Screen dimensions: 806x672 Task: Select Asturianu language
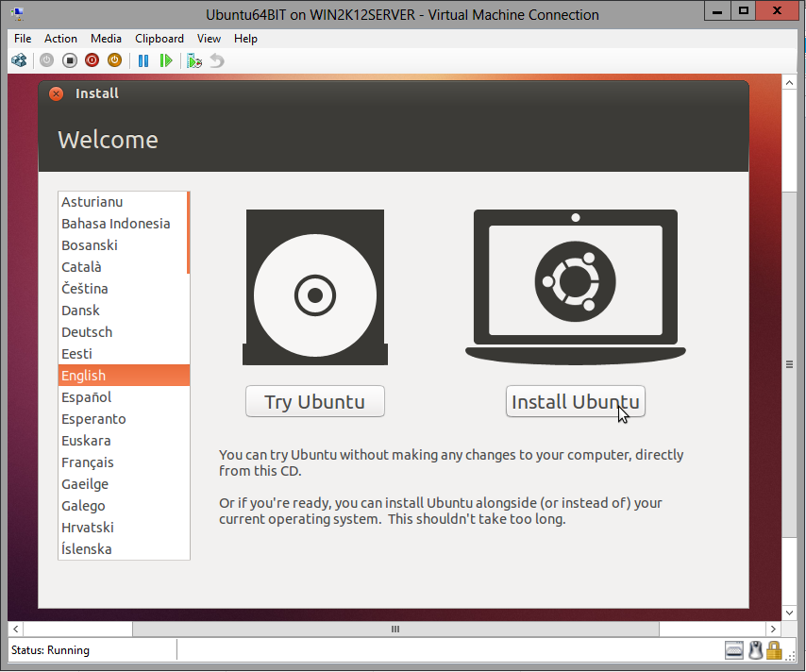click(123, 202)
